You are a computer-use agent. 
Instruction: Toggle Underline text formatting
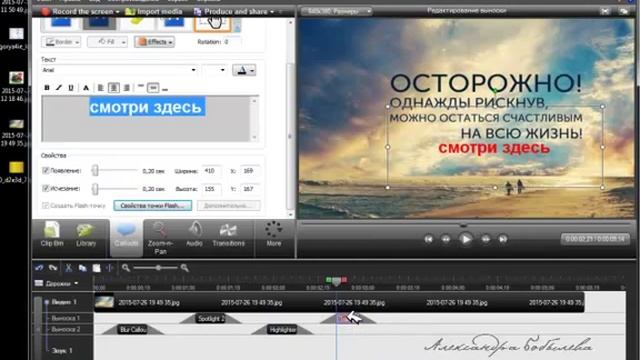pyautogui.click(x=71, y=88)
